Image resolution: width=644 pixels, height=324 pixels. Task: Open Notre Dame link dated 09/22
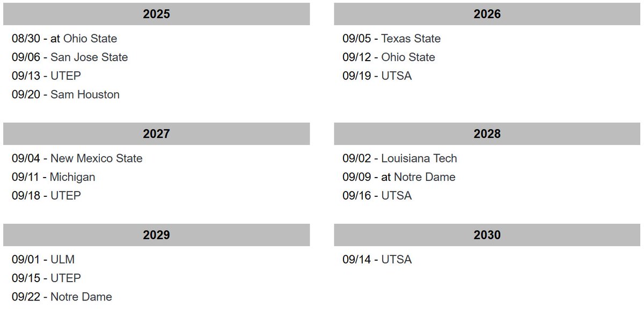point(81,297)
